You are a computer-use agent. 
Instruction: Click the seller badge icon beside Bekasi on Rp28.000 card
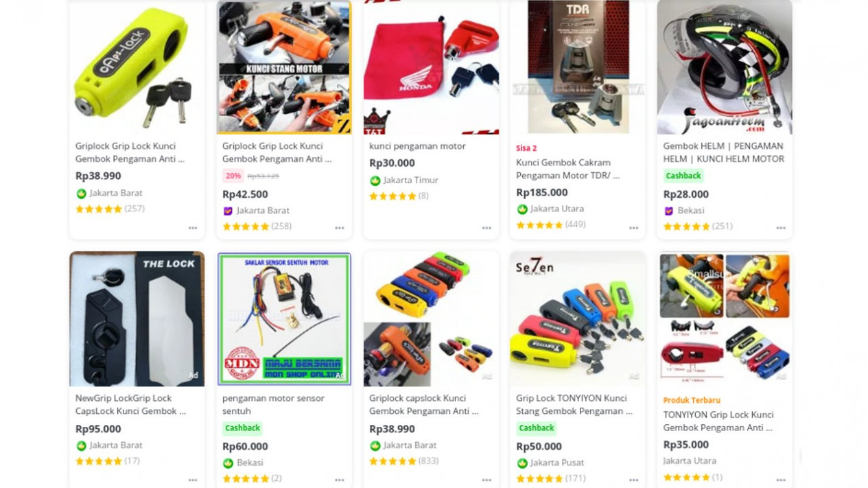tap(669, 211)
